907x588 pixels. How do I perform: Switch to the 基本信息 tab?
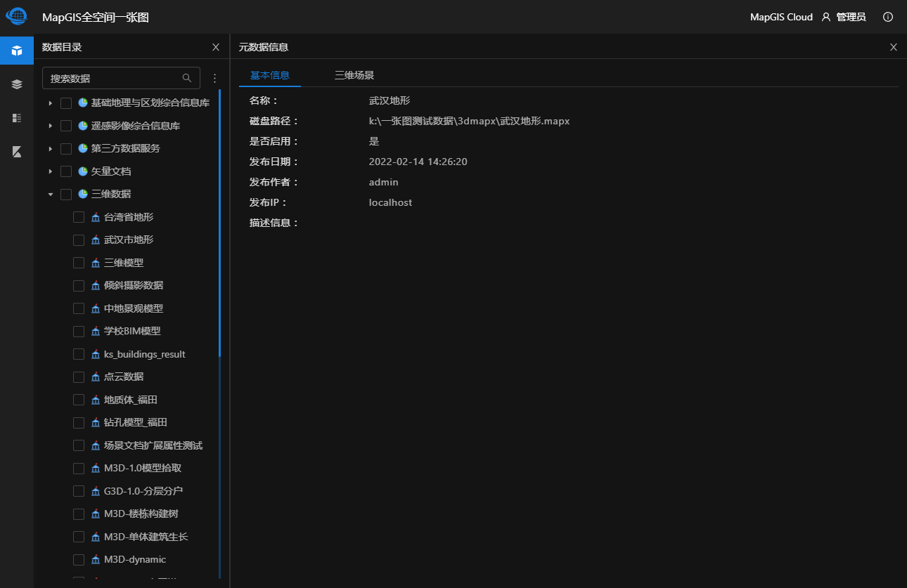(270, 75)
